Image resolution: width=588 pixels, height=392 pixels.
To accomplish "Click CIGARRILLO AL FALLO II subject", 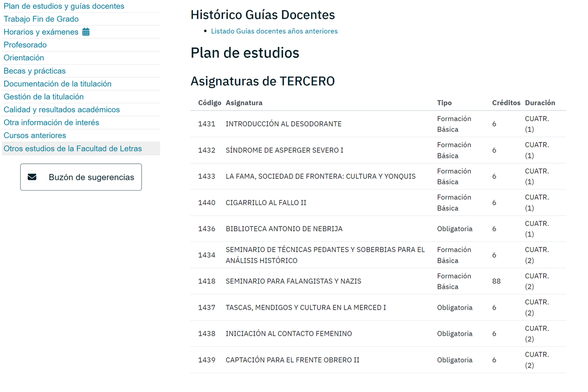I will [x=266, y=202].
